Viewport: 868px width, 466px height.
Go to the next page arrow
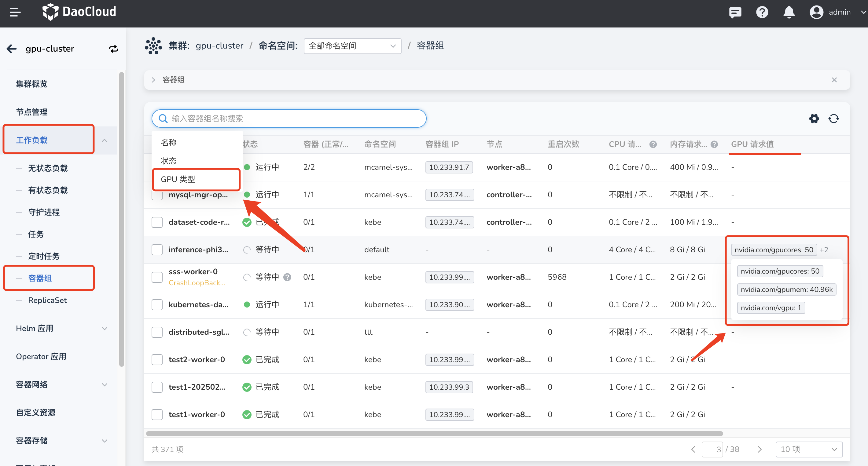[759, 449]
